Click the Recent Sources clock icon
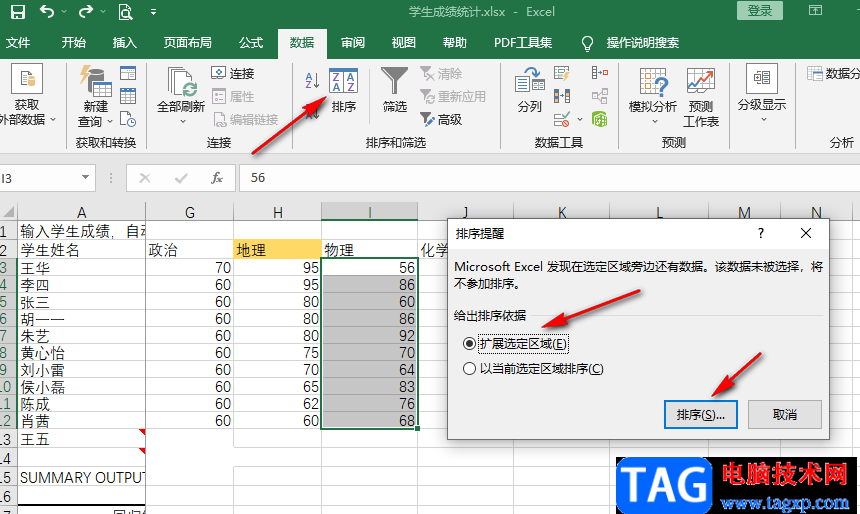Viewport: 860px width, 514px height. 128,119
